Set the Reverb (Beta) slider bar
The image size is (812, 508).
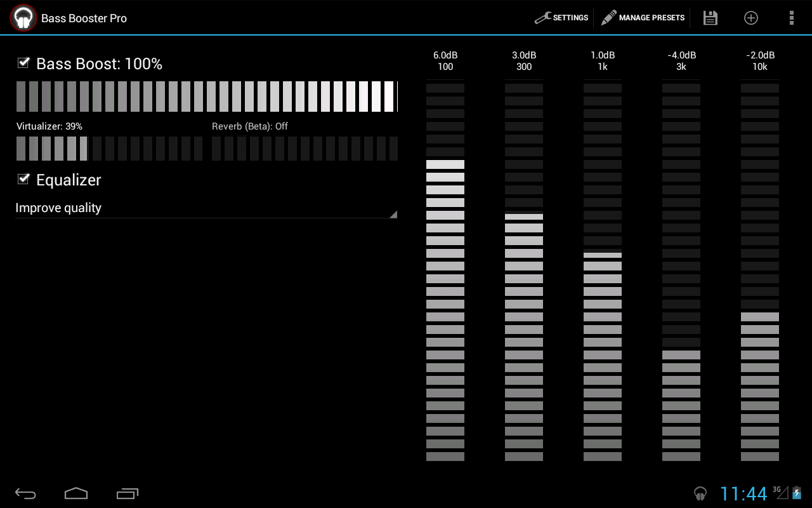[x=304, y=148]
